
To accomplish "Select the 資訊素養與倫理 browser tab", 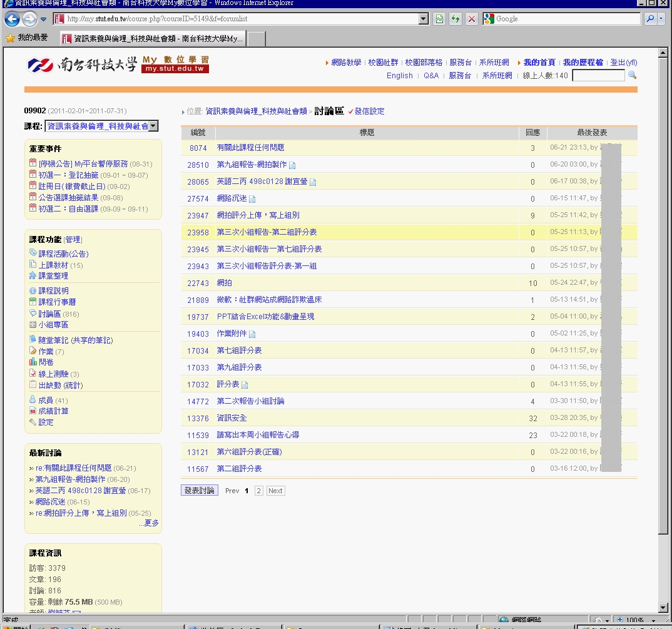I will (153, 39).
